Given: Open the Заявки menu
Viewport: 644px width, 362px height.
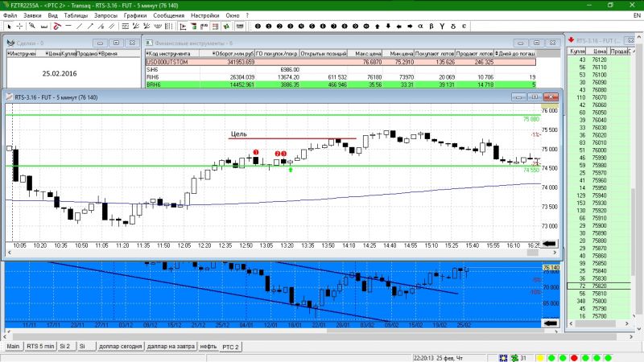Looking at the screenshot, I should coord(32,15).
